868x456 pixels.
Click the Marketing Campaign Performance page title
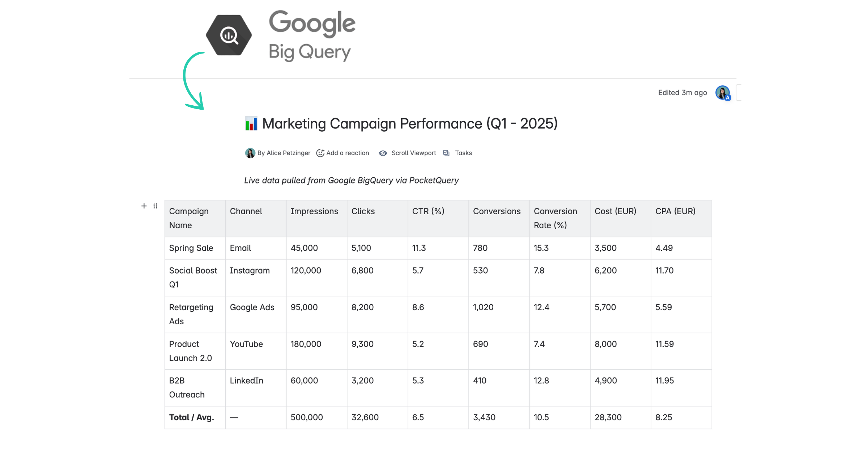410,124
